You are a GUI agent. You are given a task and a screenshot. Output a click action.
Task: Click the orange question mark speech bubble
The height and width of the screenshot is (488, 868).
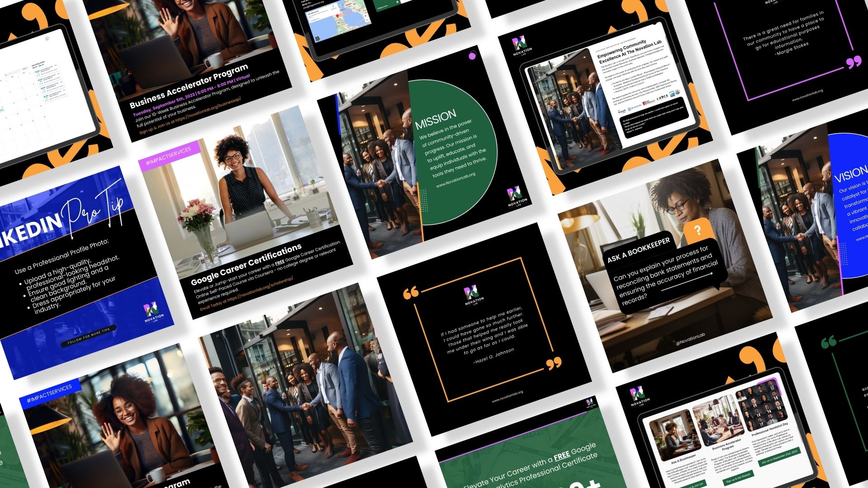coord(697,231)
